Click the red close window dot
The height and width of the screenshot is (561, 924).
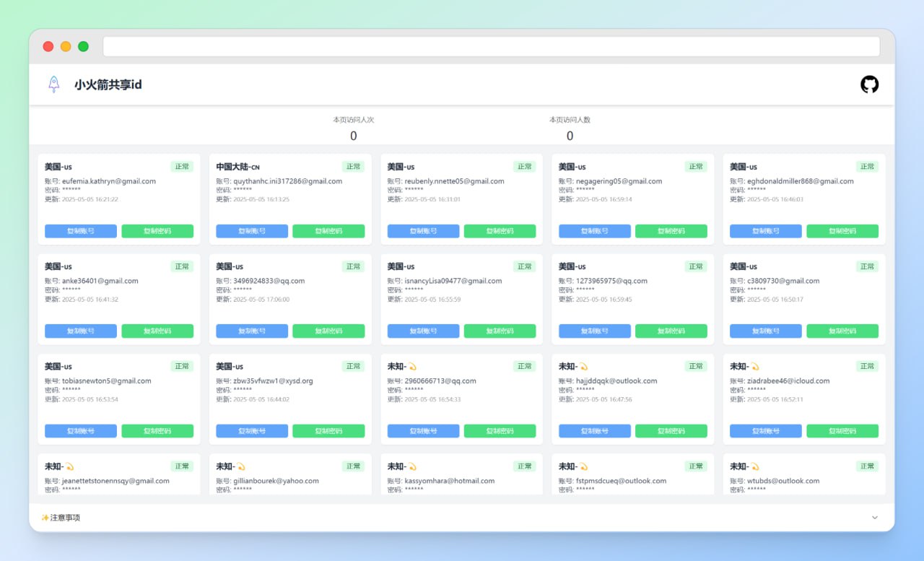48,46
